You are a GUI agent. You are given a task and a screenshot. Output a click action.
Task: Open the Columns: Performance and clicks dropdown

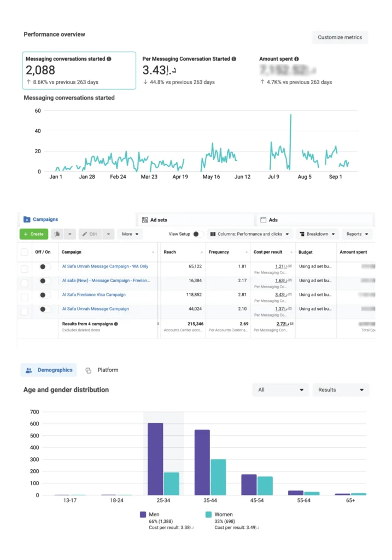click(250, 234)
